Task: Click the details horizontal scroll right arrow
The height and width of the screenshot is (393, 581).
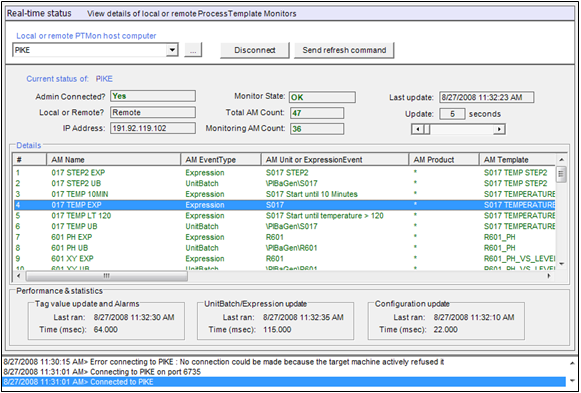Action: 550,276
